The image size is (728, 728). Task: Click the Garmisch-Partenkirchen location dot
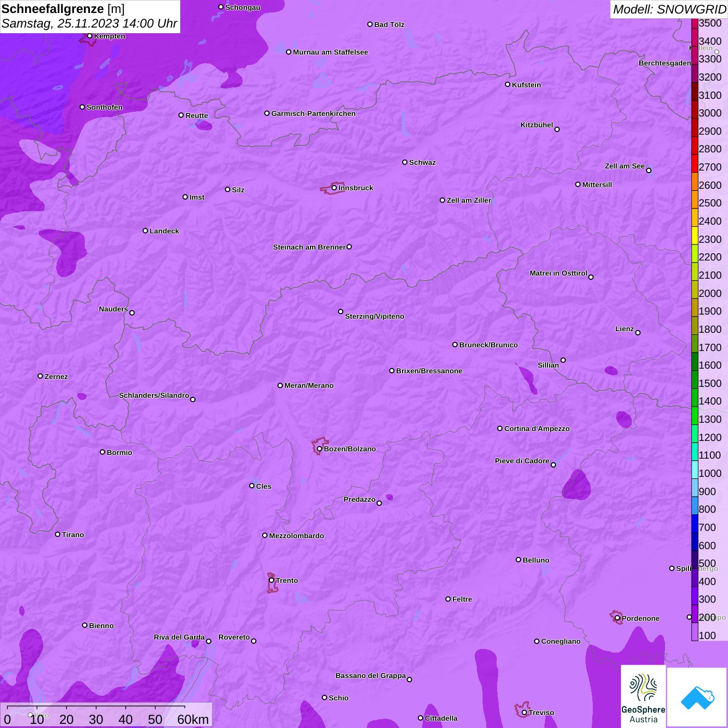tap(267, 113)
